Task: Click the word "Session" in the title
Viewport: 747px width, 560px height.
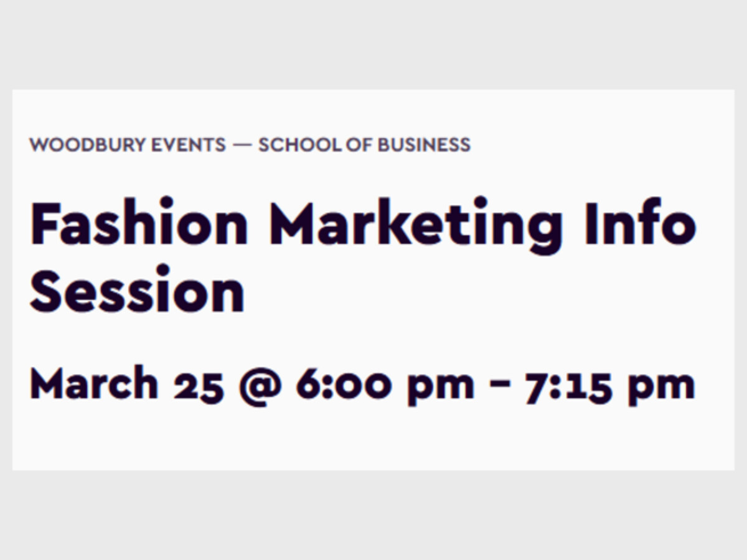Action: tap(137, 290)
